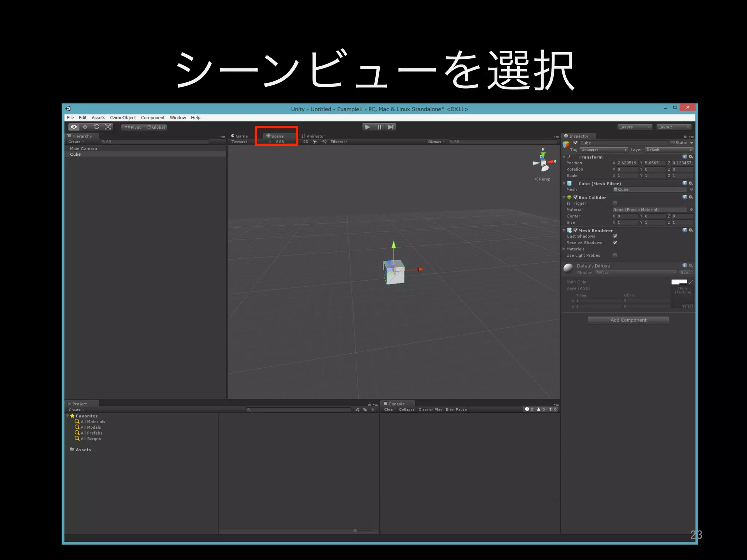Switch to the Scene tab
The image size is (747, 560).
pos(275,136)
